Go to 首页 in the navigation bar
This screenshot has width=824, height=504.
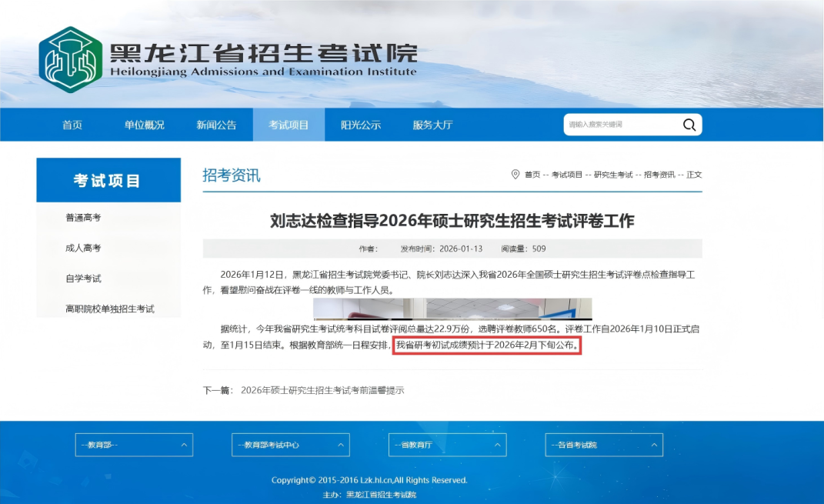(x=72, y=125)
